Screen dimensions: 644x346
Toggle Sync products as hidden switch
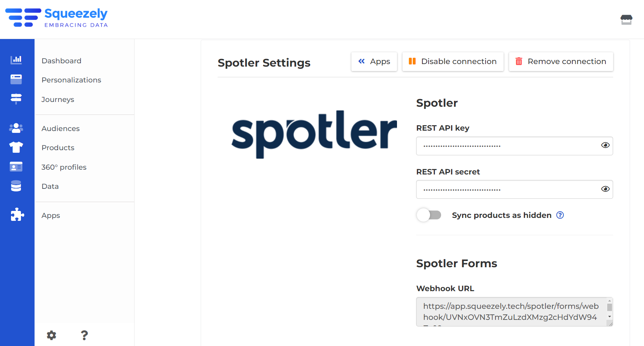pyautogui.click(x=429, y=215)
